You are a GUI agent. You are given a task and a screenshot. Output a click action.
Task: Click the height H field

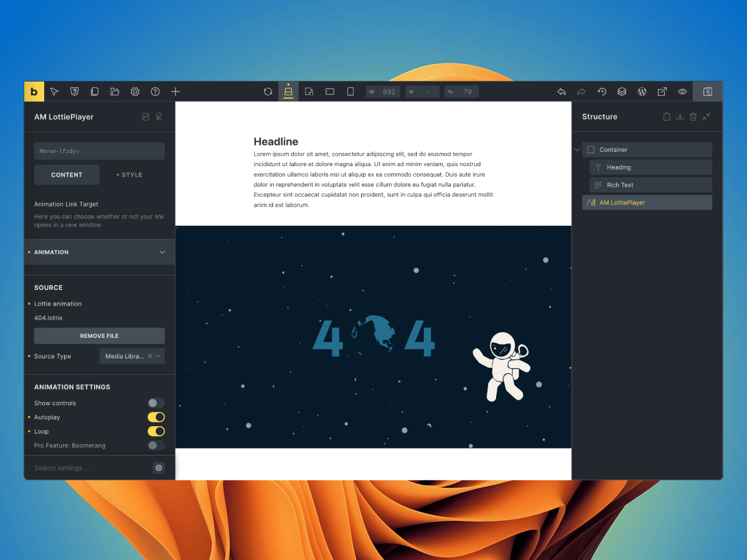tap(423, 91)
